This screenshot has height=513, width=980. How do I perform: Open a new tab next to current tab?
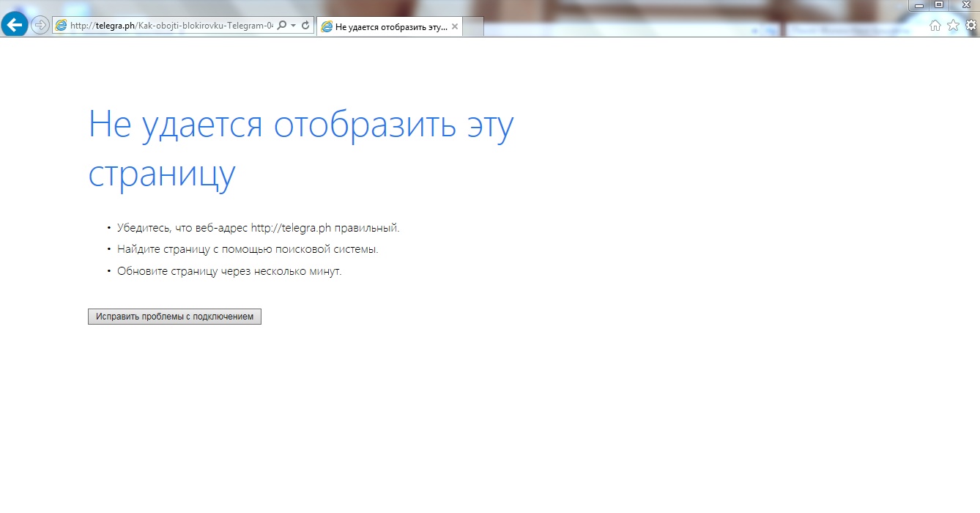point(473,26)
